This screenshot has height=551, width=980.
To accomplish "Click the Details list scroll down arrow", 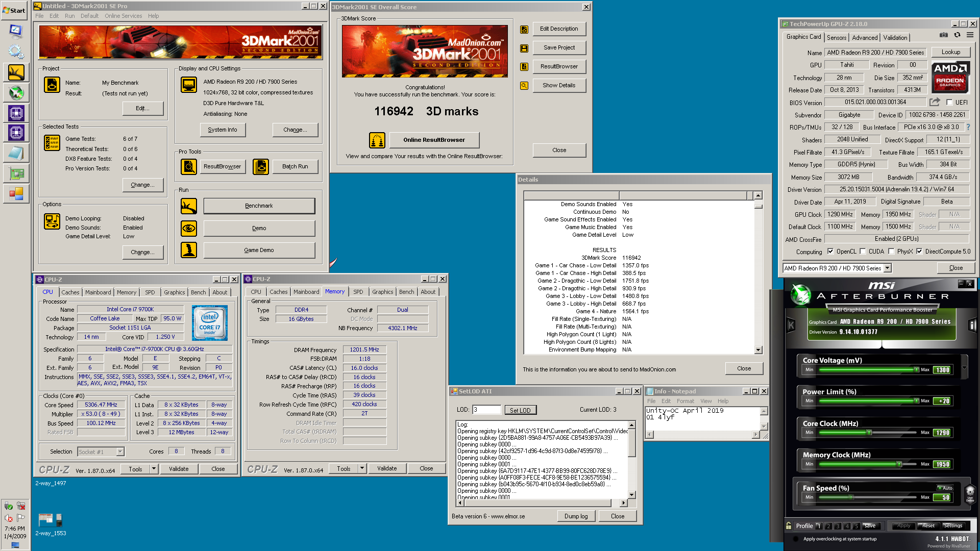I will tap(758, 350).
